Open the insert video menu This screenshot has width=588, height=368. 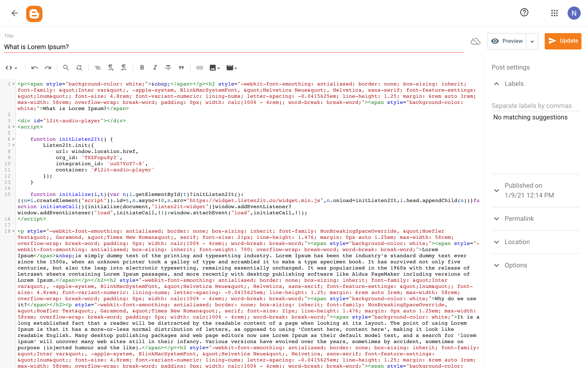click(x=232, y=68)
